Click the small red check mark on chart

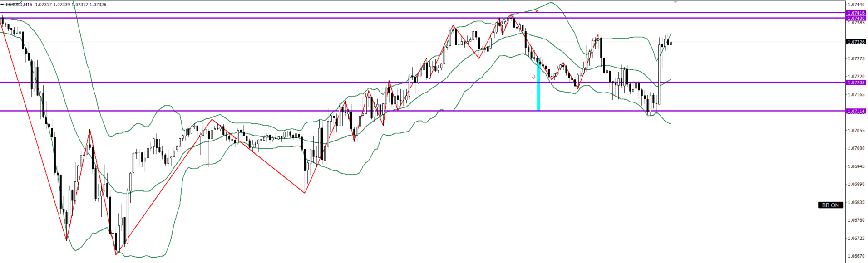(556, 75)
